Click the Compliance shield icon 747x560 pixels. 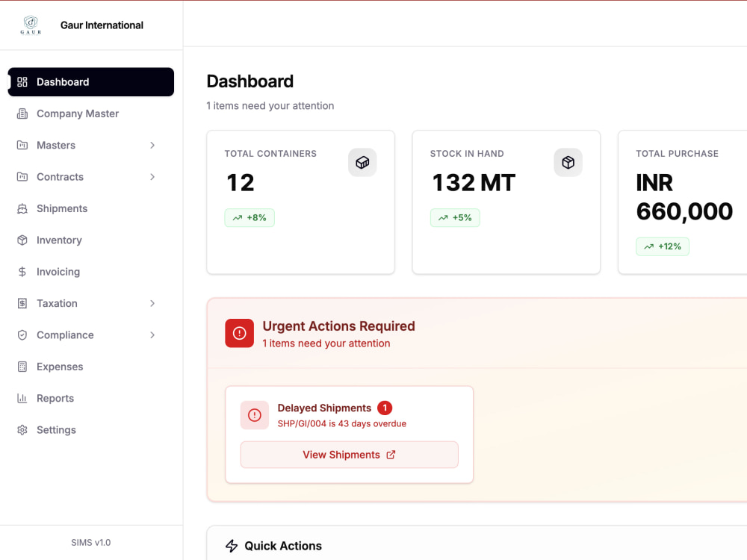pyautogui.click(x=22, y=335)
